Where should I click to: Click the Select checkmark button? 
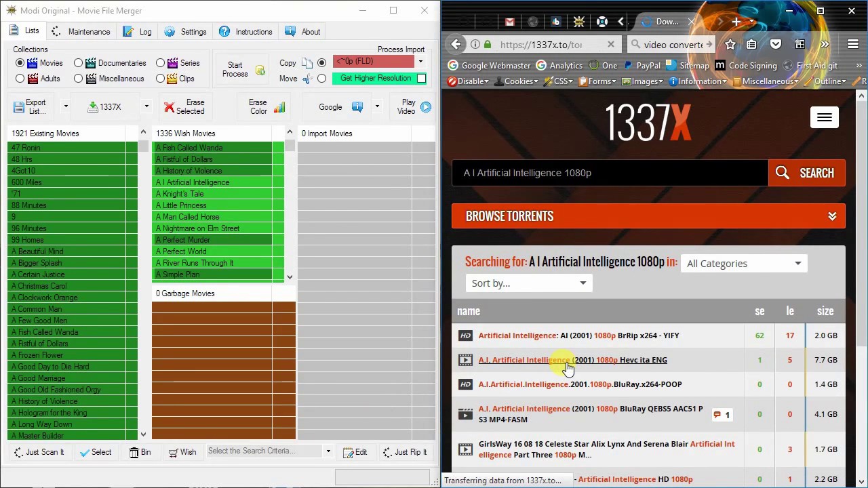coord(95,452)
